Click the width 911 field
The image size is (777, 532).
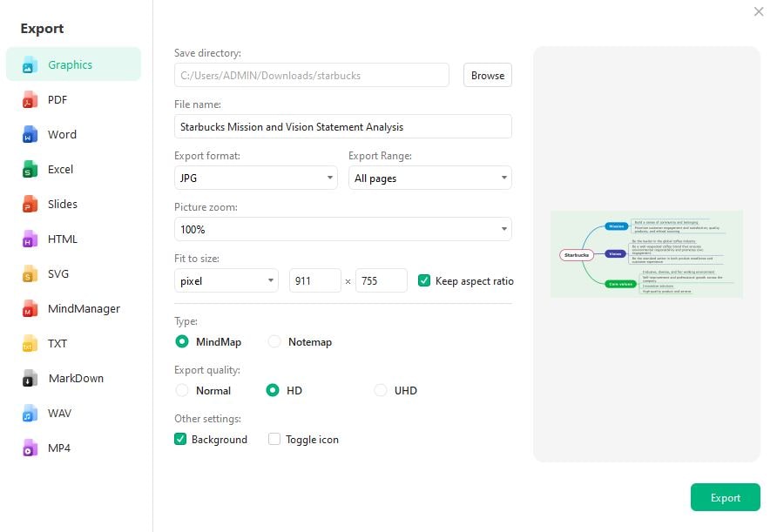tap(315, 281)
